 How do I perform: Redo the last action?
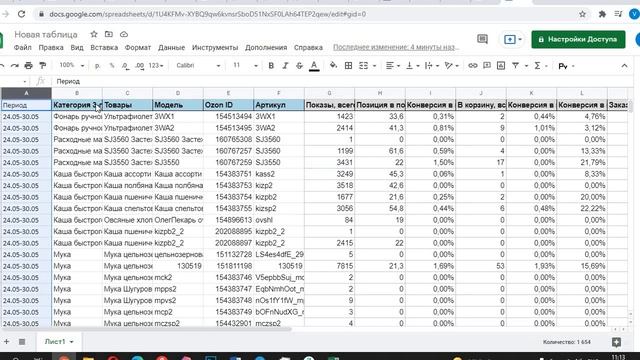15,65
